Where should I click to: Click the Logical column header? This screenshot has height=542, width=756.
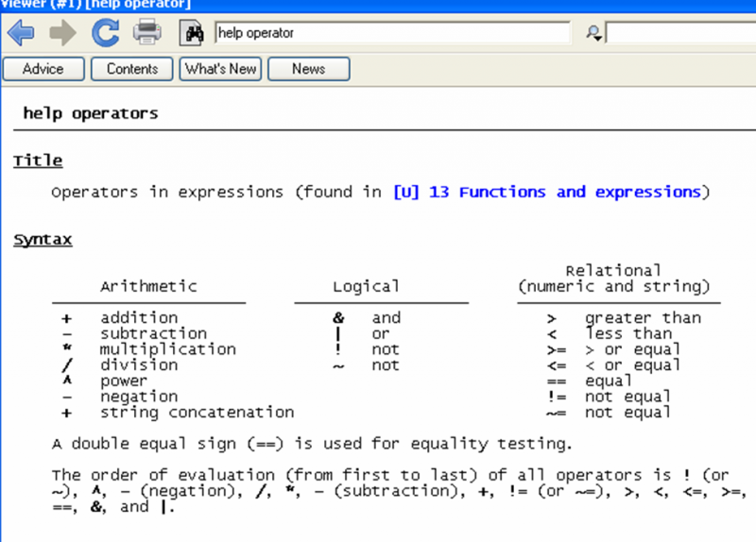[x=366, y=286]
